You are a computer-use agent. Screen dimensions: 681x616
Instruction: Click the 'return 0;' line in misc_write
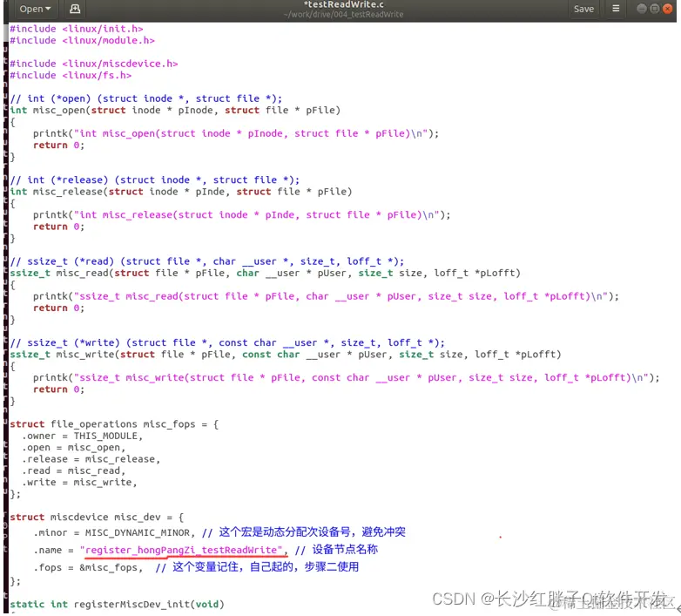coord(58,389)
